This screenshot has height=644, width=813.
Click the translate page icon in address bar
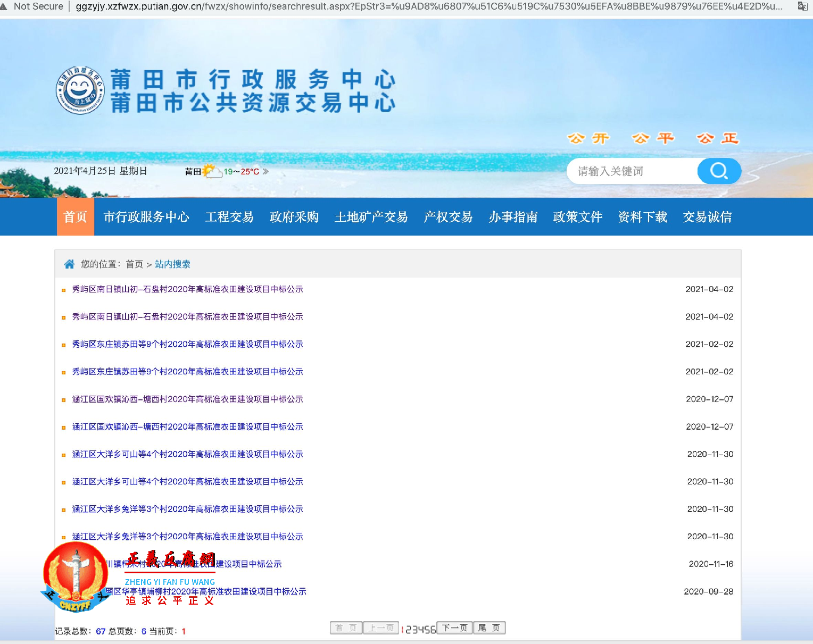point(802,6)
